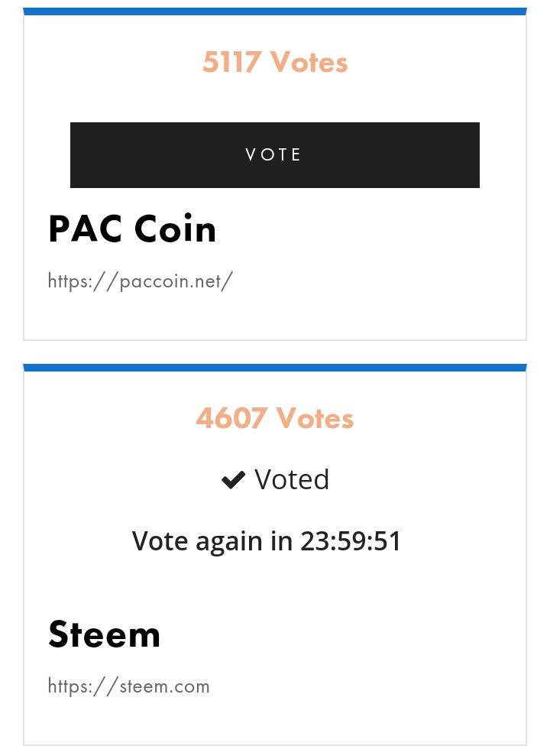Viewport: 550px width, 756px height.
Task: Select the PAC Coin heading
Action: [x=132, y=229]
